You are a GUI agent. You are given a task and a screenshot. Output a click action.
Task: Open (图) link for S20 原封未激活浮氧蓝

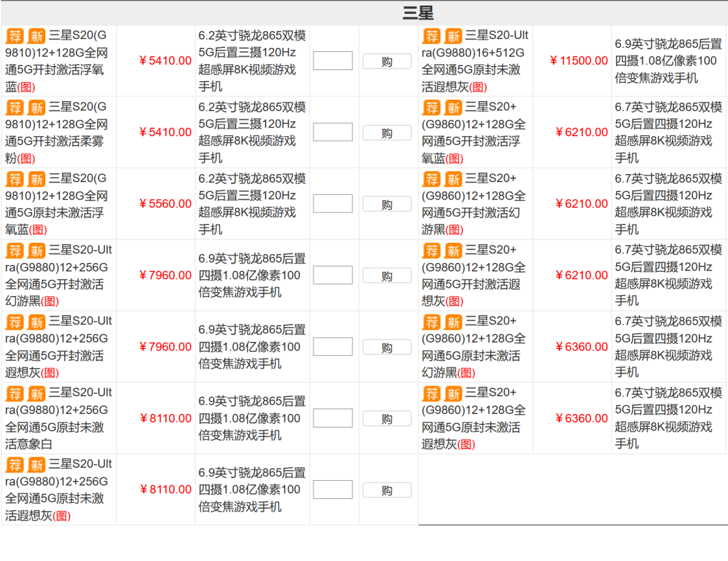coord(38,230)
